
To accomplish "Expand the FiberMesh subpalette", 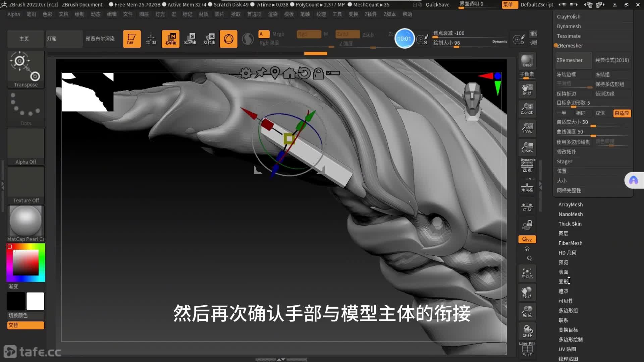I will point(570,243).
